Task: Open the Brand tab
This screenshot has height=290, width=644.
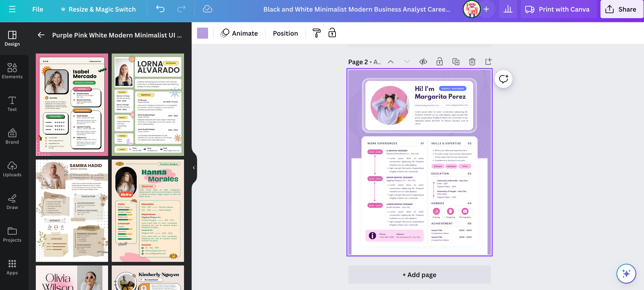Action: click(x=12, y=136)
